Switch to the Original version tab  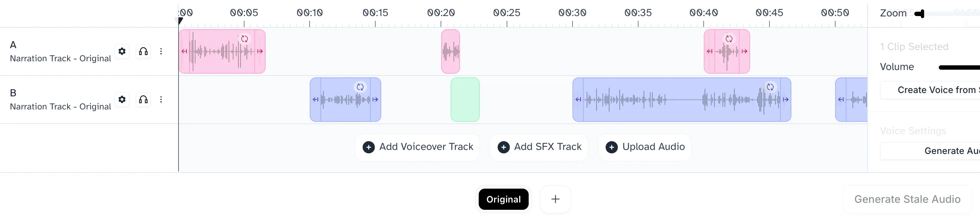pos(503,198)
